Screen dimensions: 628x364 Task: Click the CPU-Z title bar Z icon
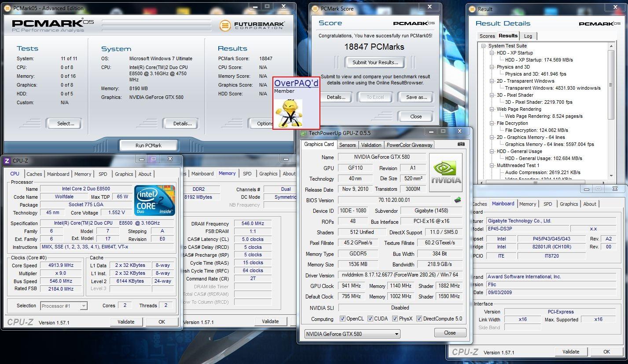click(x=7, y=161)
